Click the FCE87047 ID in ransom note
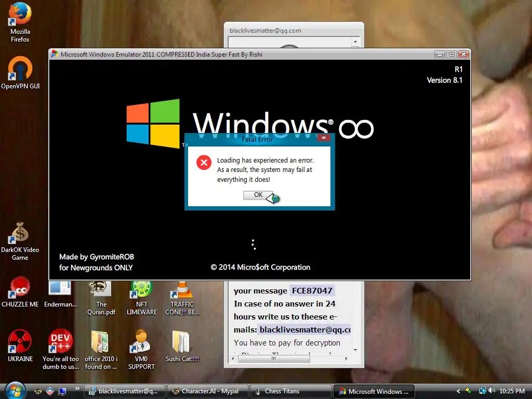Viewport: 532px width, 399px height. click(x=312, y=291)
